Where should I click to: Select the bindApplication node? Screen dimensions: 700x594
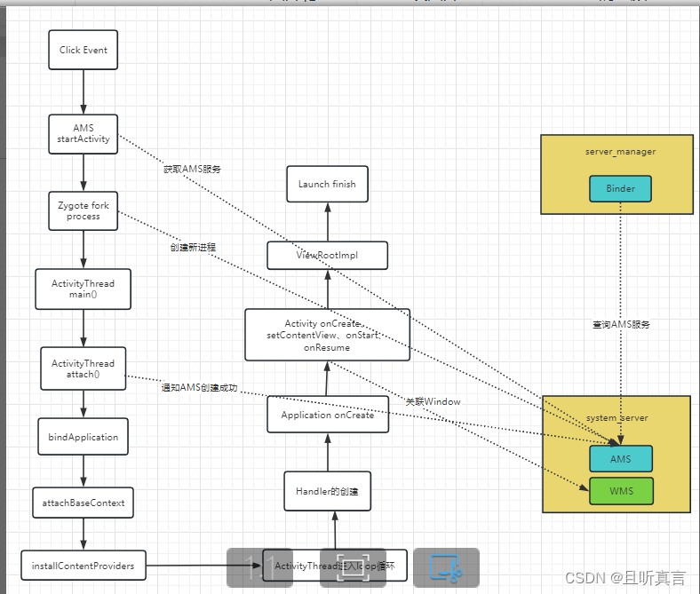point(83,437)
